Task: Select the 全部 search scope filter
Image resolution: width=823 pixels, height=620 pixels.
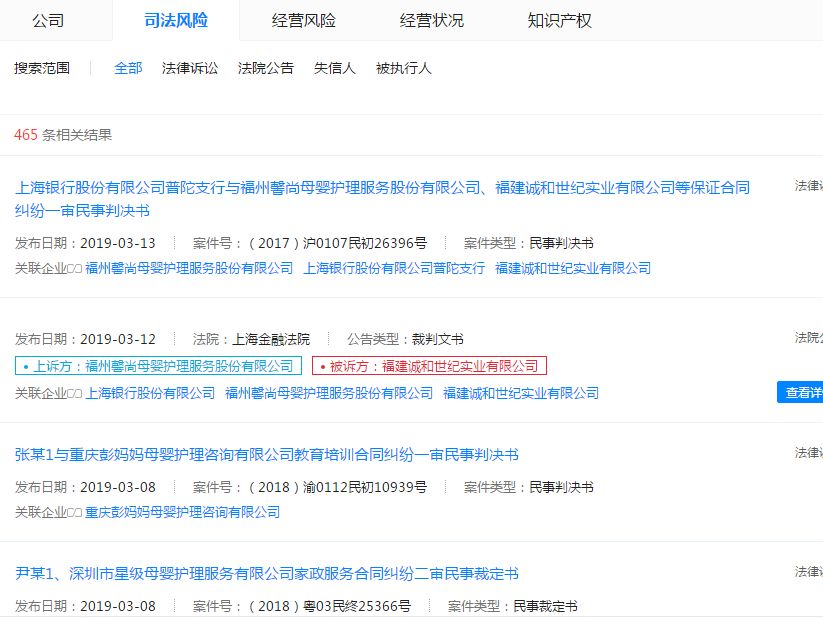Action: [127, 68]
